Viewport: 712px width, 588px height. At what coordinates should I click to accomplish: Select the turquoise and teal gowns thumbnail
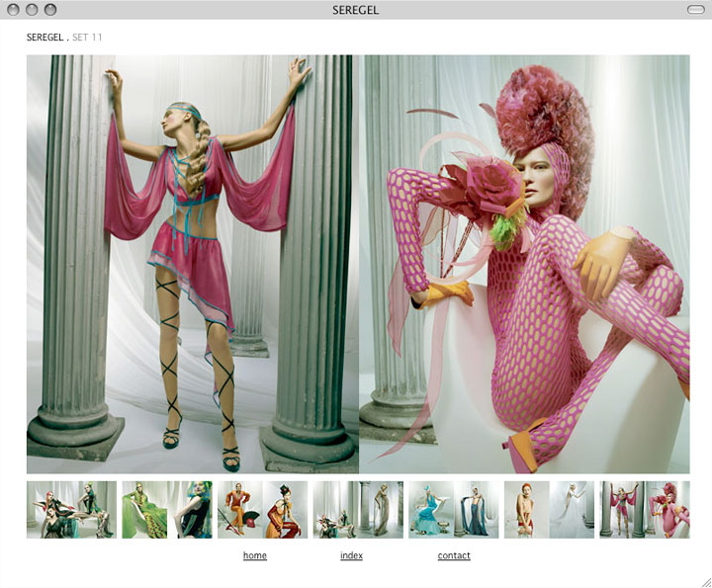pyautogui.click(x=454, y=510)
